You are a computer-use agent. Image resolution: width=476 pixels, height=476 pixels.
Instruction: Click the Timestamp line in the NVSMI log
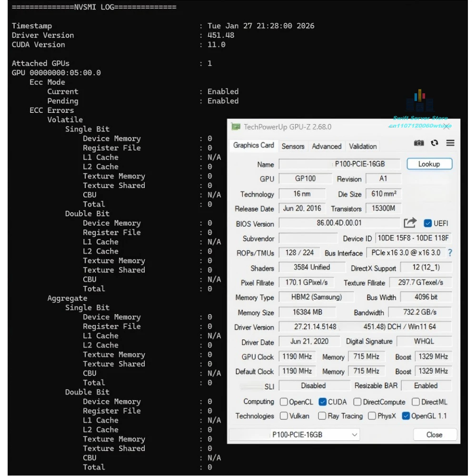coord(163,26)
